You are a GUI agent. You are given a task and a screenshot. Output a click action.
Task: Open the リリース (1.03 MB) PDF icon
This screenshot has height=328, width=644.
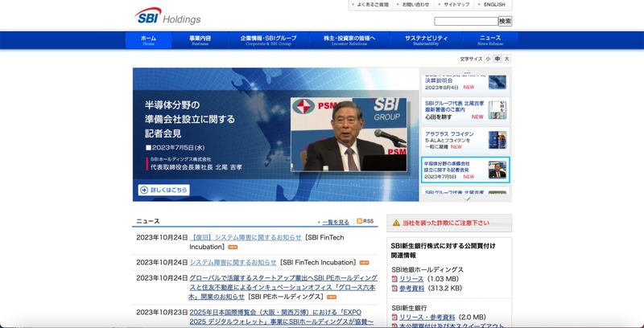[395, 278]
